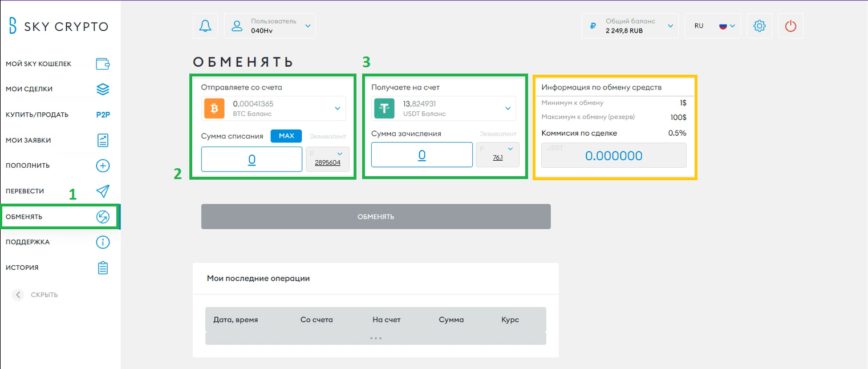Image resolution: width=868 pixels, height=369 pixels.
Task: Click the plus icon next to Пополнить
Action: click(103, 166)
